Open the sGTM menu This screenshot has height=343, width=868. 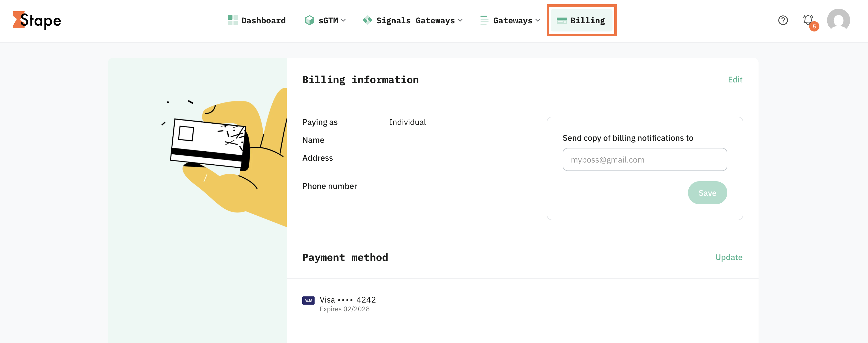pos(325,20)
